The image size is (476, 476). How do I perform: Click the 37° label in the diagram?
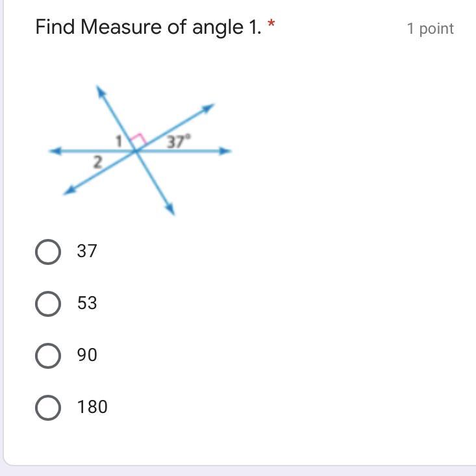click(178, 141)
